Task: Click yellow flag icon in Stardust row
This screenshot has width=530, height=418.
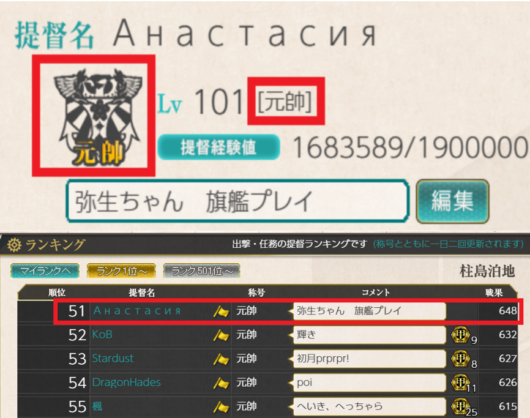Action: coord(221,359)
